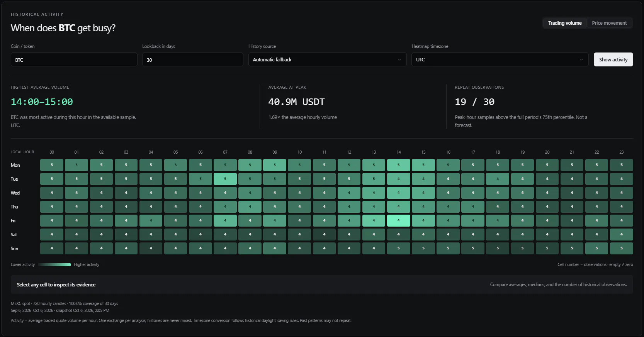
Task: Select the Thursday 08:00 heatmap cell
Action: point(250,207)
